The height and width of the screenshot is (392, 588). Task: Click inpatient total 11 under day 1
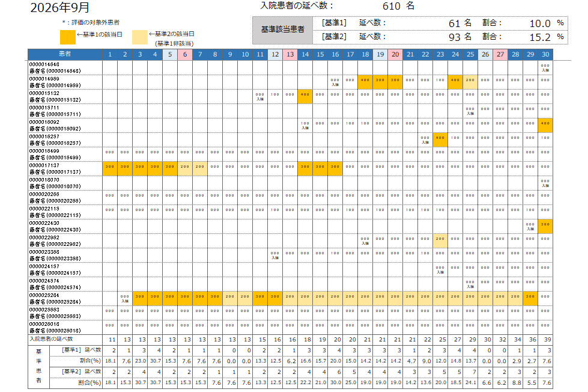(112, 340)
